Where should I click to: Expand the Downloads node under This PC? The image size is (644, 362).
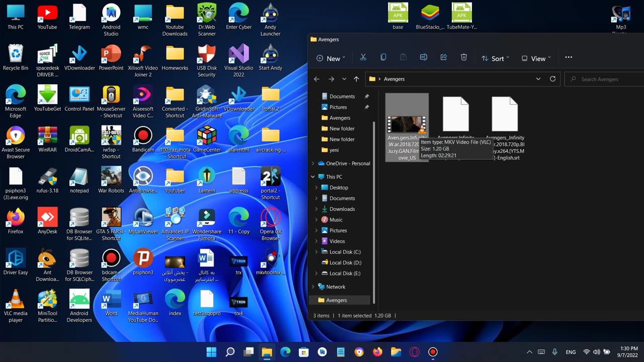click(x=316, y=209)
